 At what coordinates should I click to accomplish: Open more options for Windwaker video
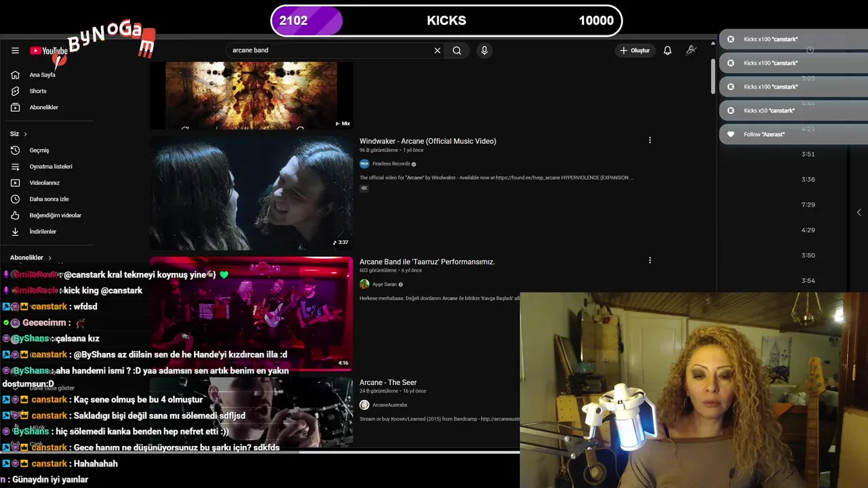650,140
